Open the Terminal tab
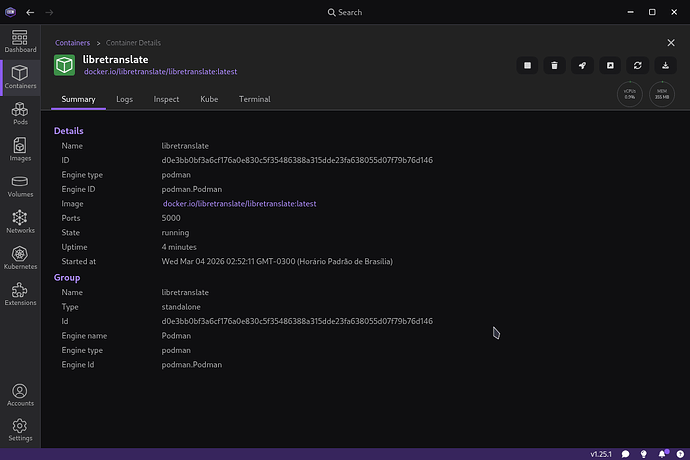690x460 pixels. pos(254,99)
